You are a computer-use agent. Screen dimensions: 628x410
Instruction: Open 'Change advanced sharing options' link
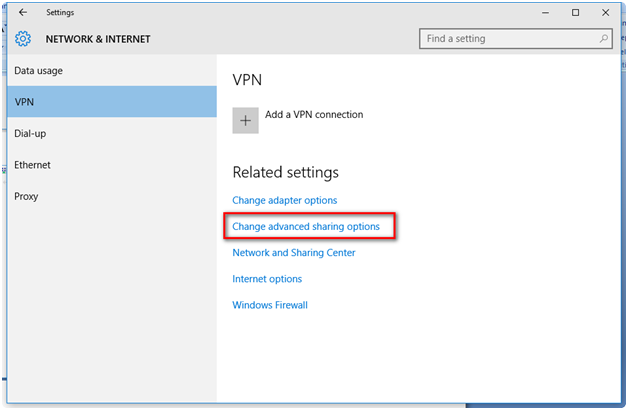point(306,227)
